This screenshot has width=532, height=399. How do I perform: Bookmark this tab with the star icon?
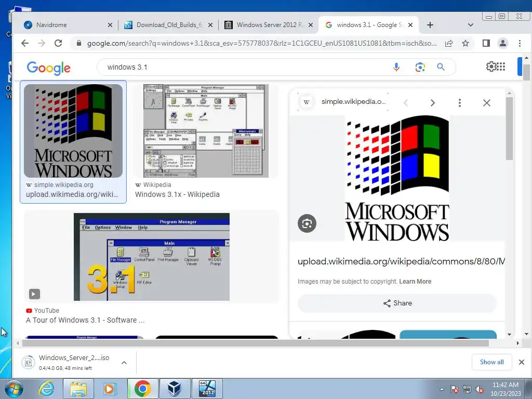pos(465,43)
